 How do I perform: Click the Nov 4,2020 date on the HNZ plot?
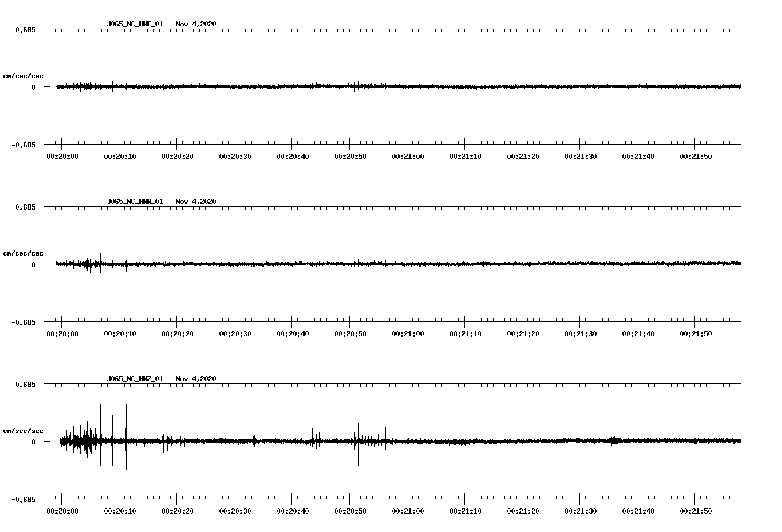coord(196,378)
